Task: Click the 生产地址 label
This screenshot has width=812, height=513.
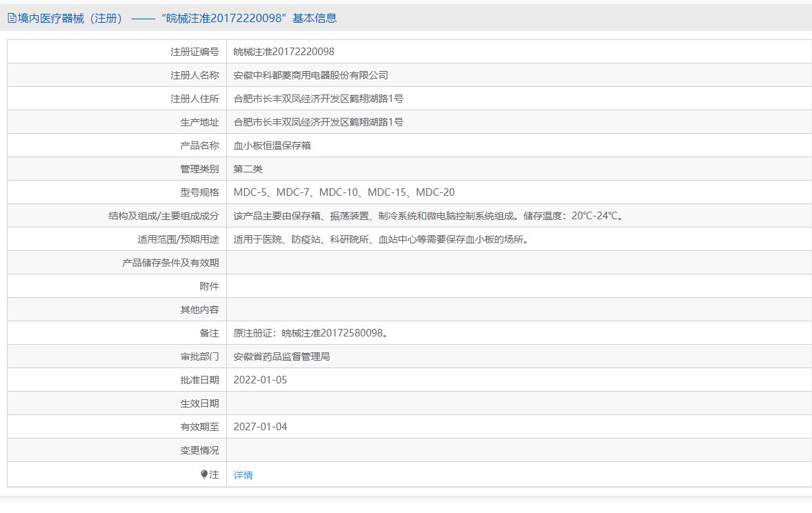Action: click(199, 122)
